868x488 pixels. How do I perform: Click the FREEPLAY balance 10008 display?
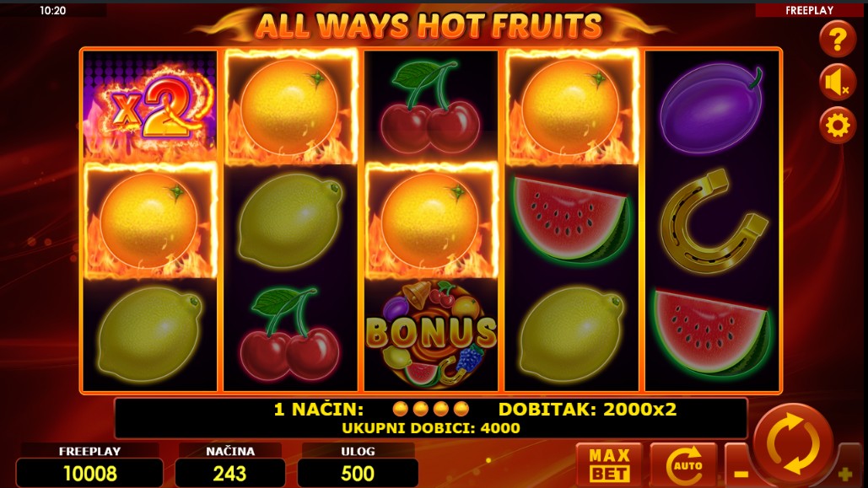point(89,473)
